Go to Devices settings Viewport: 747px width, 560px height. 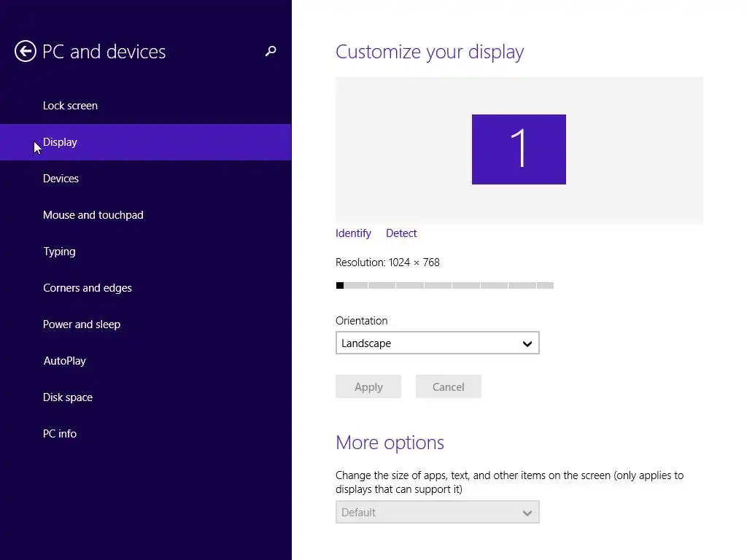[x=146, y=179]
